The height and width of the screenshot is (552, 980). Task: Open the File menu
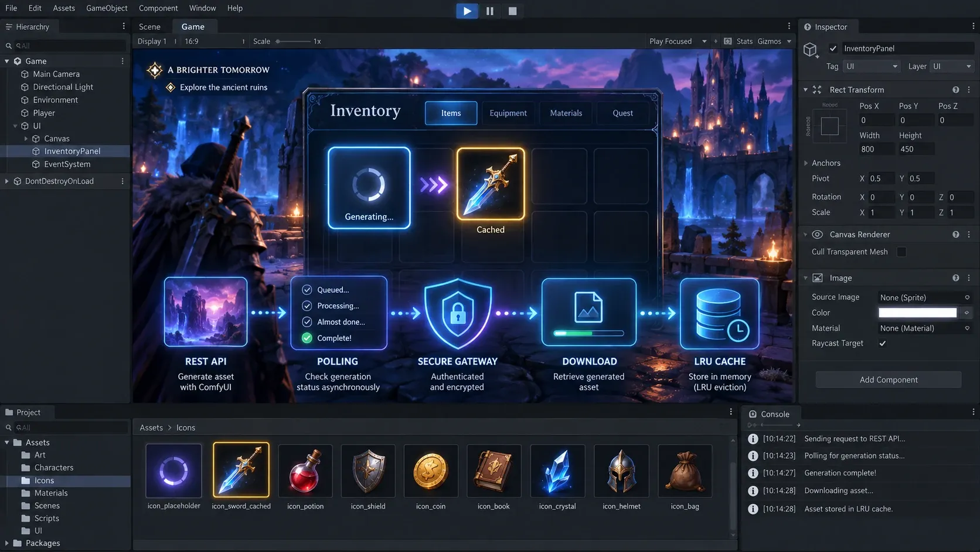(11, 8)
